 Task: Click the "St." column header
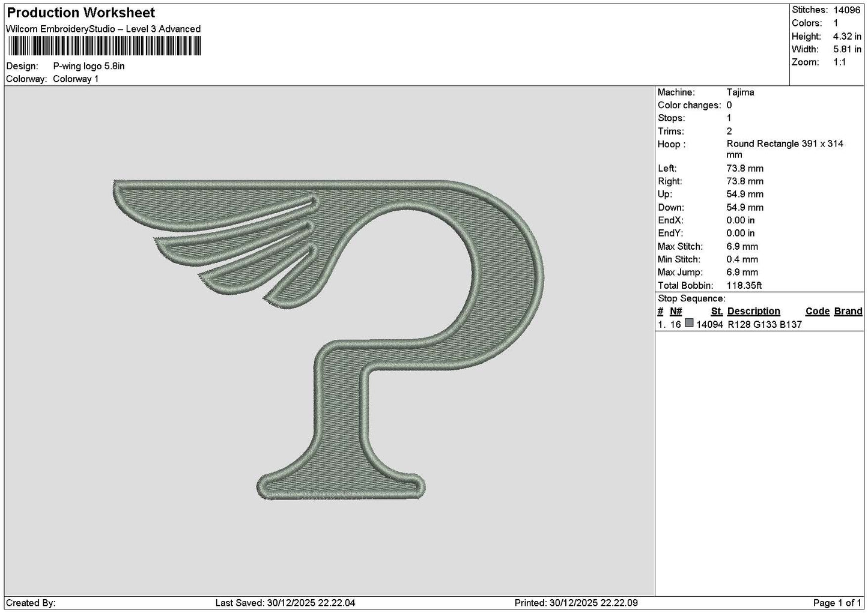click(717, 311)
